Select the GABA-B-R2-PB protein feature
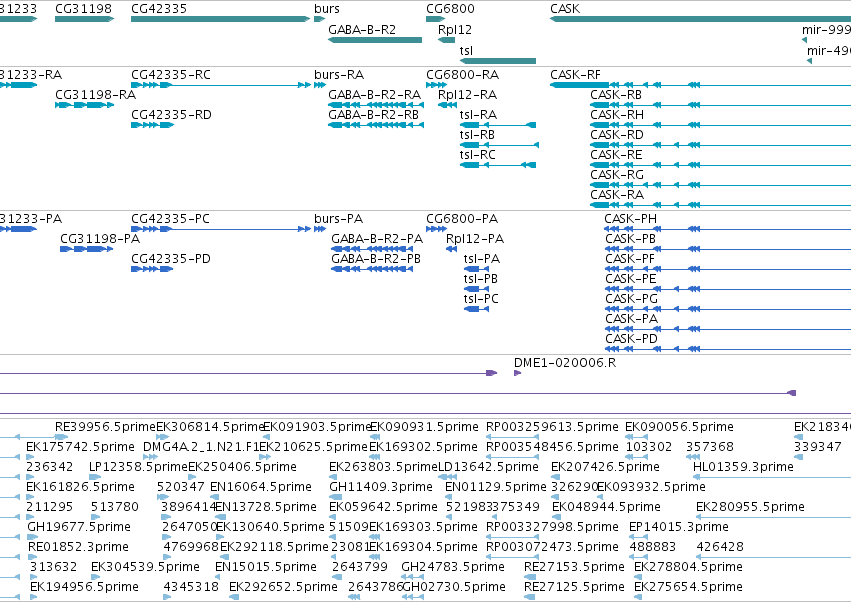The height and width of the screenshot is (602, 851). 372,269
